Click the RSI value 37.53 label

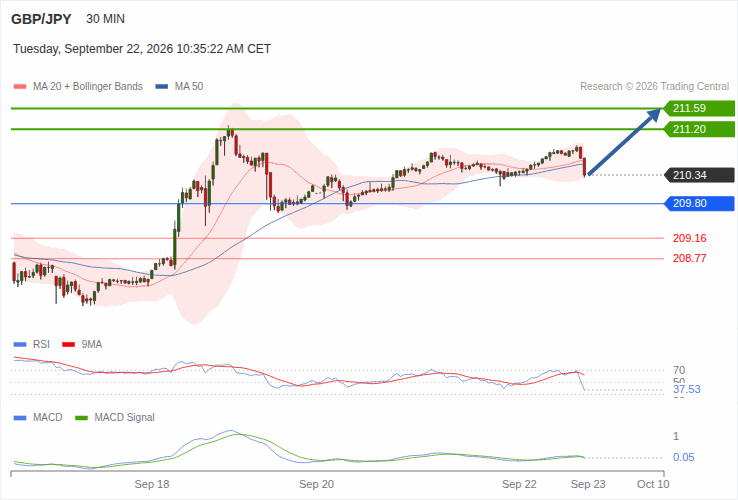687,389
